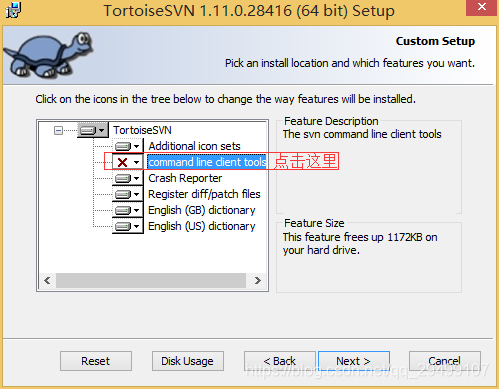Open English (US) dictionary install dropdown
The width and height of the screenshot is (499, 389).
click(x=128, y=226)
